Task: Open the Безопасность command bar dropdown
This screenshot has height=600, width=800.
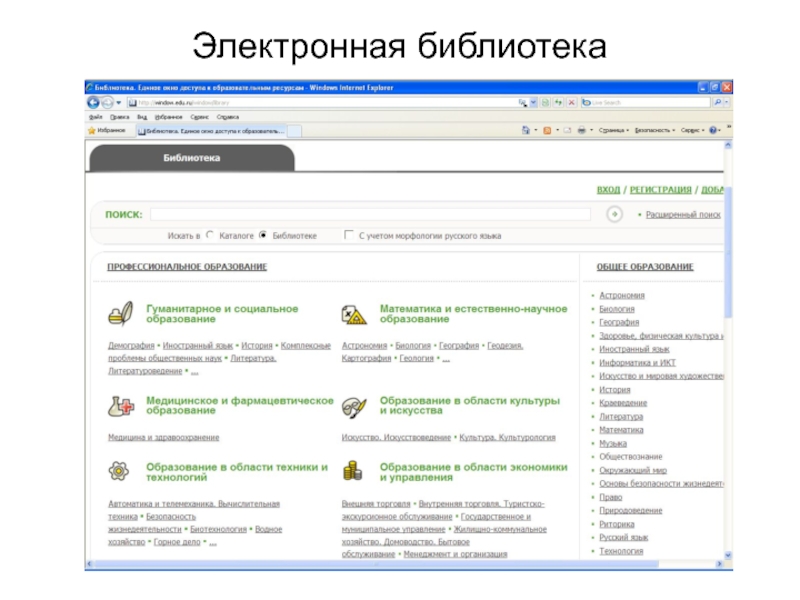Action: pos(655,131)
